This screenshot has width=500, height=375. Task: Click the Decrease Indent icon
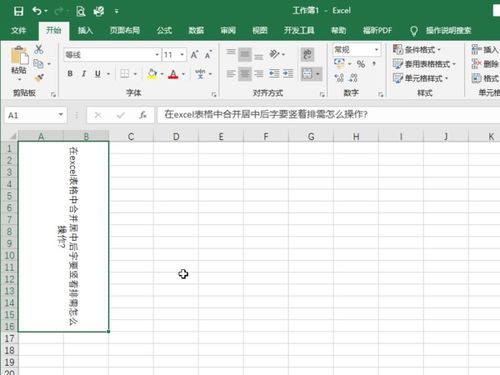pos(274,74)
